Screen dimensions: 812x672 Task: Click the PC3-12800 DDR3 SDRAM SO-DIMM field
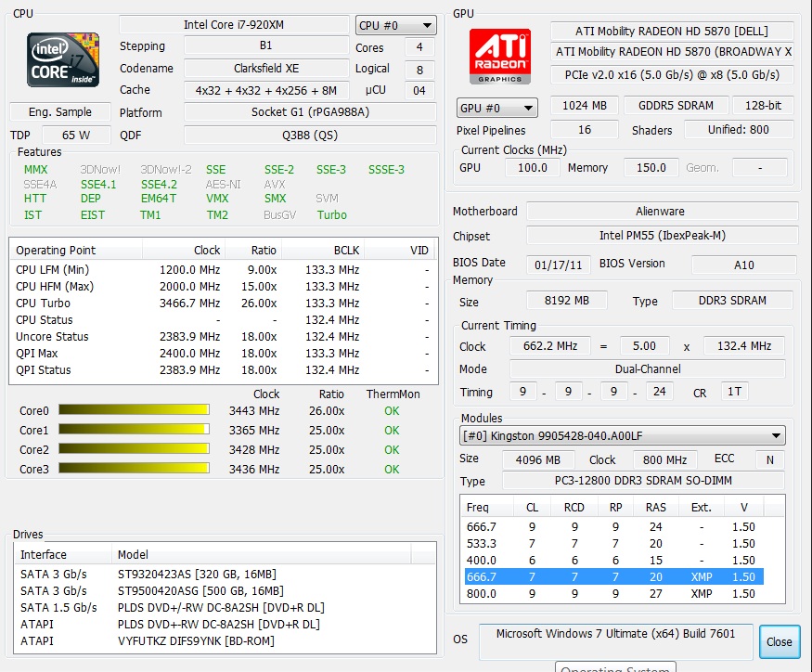pyautogui.click(x=643, y=480)
